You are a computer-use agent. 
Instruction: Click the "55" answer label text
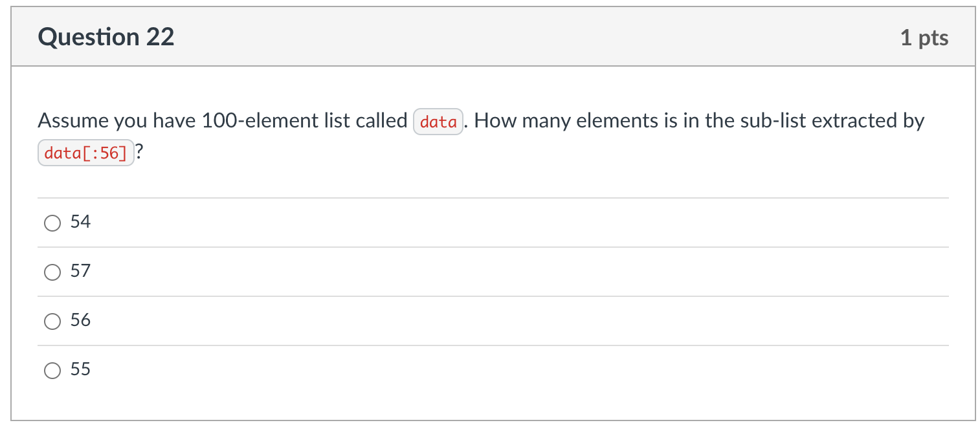[x=80, y=370]
